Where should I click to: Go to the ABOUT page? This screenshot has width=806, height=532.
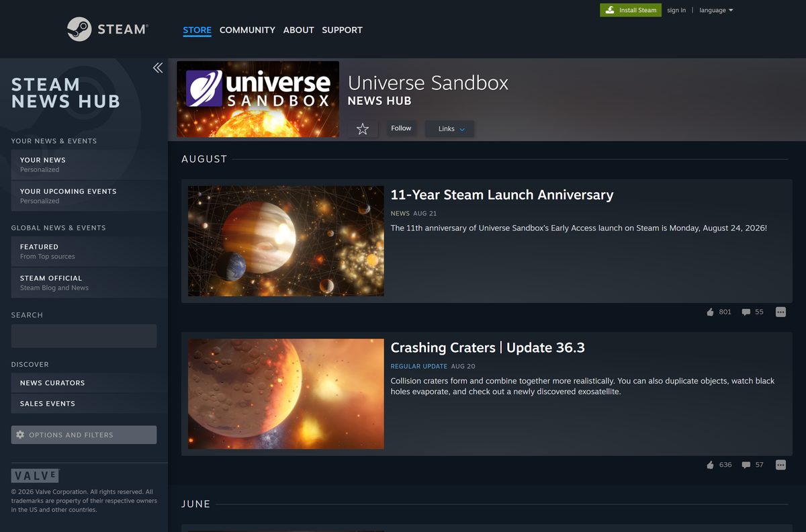299,30
